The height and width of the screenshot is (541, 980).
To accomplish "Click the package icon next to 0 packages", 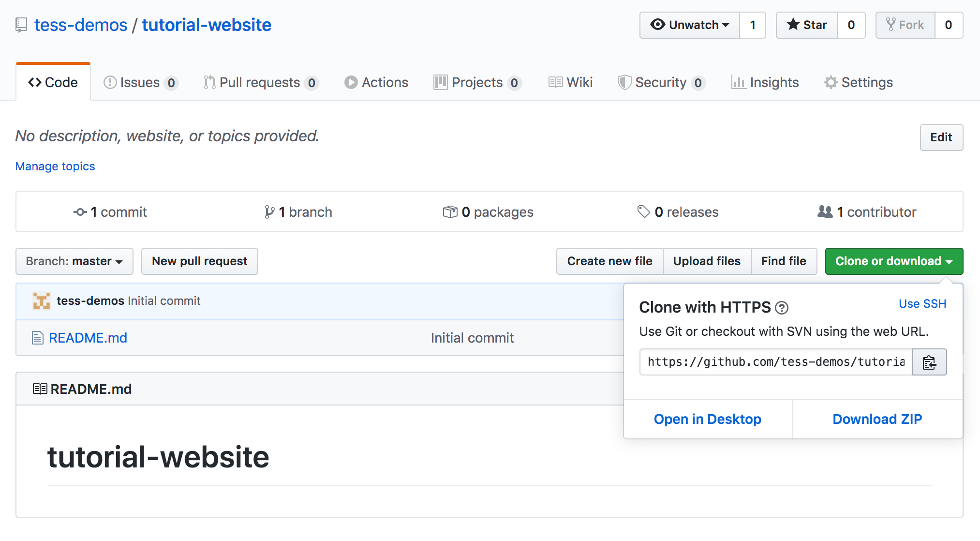I will (450, 211).
